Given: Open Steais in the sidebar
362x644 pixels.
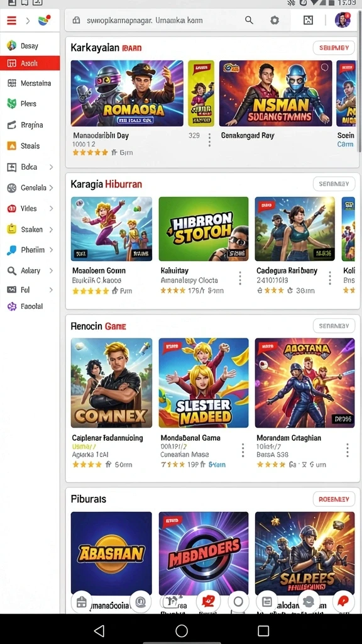Looking at the screenshot, I should [30, 146].
